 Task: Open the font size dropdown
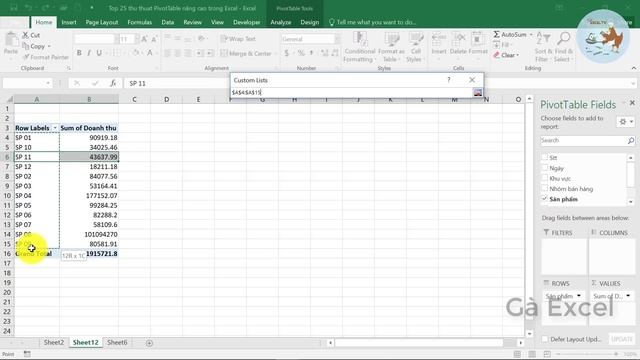[136, 39]
